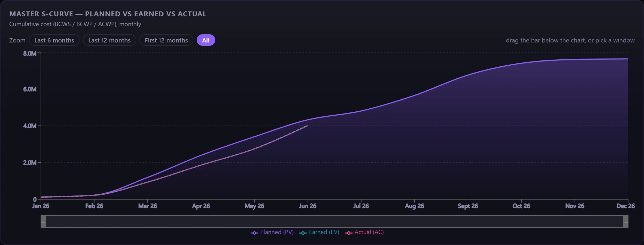
Task: Click the Cumulative cost subtitle text
Action: tap(75, 24)
